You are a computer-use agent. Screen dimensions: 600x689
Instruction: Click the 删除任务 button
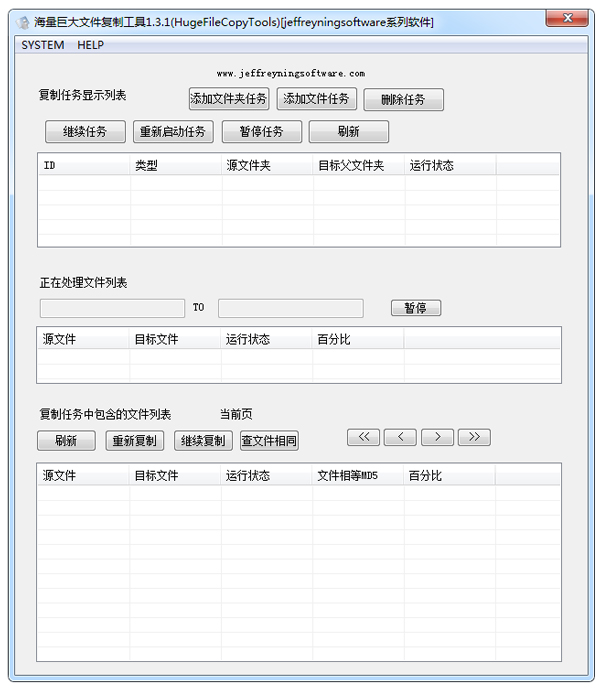[403, 100]
